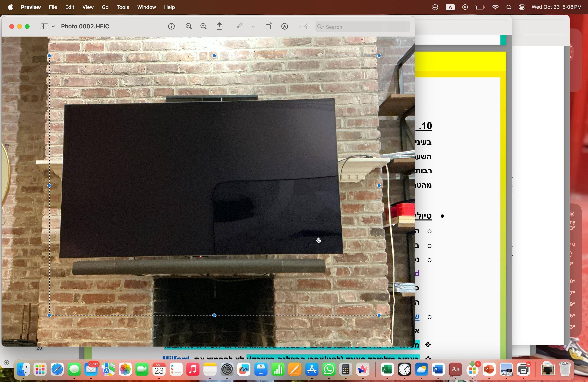
Task: Open the Inspector info button
Action: pos(171,26)
